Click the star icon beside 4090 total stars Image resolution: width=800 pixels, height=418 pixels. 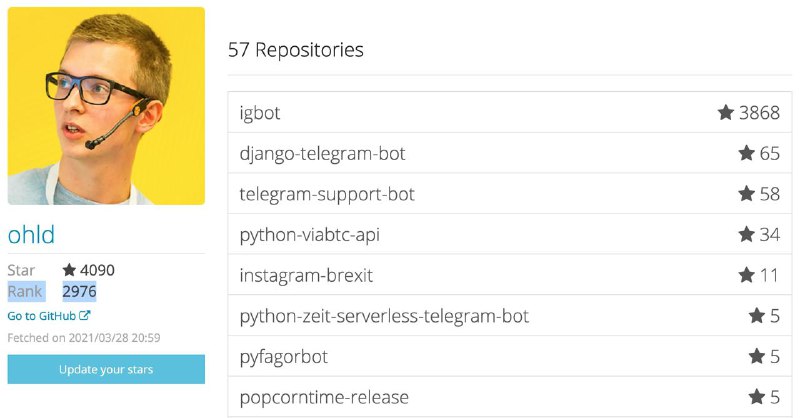(x=69, y=269)
